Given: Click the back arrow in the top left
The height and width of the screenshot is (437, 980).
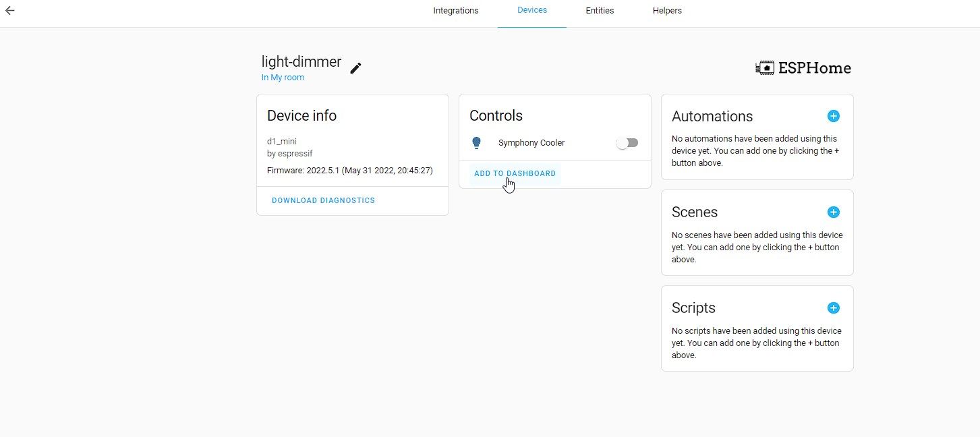Looking at the screenshot, I should click(9, 10).
